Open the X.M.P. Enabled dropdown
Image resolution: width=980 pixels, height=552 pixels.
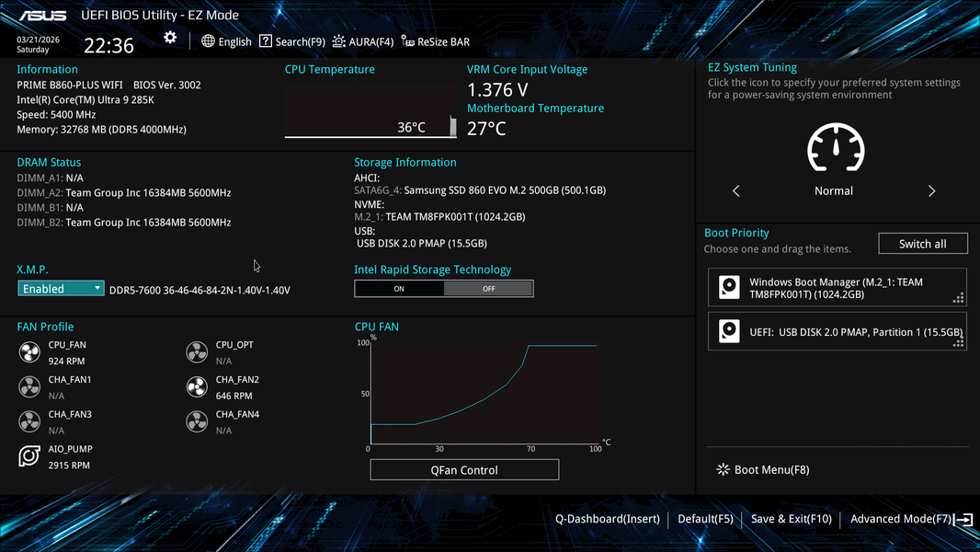61,289
